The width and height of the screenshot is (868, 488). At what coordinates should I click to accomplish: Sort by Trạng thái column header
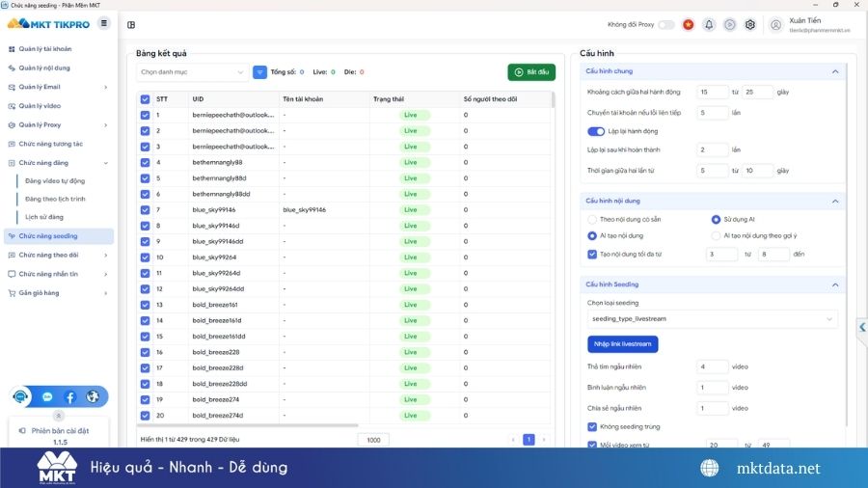point(389,99)
